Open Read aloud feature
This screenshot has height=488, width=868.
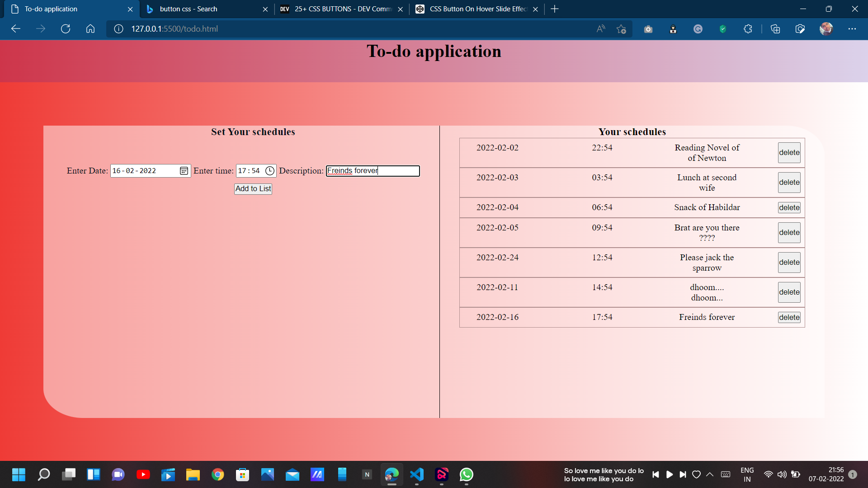601,29
